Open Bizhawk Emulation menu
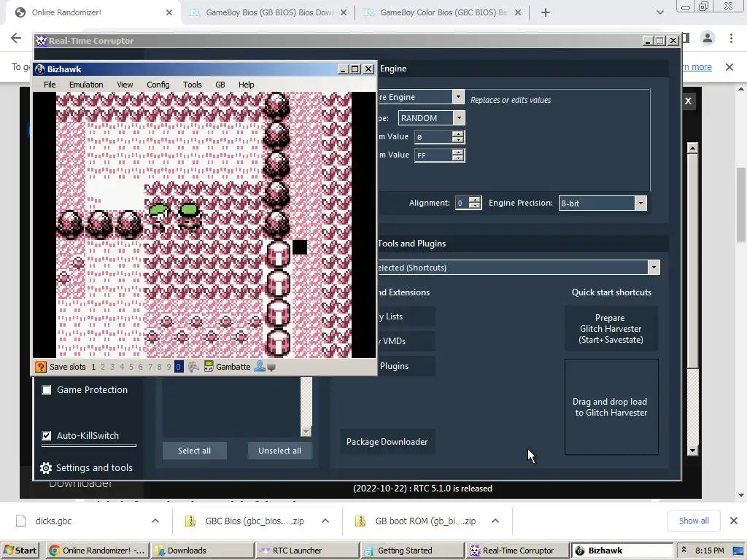Viewport: 747px width, 560px height. coord(86,85)
